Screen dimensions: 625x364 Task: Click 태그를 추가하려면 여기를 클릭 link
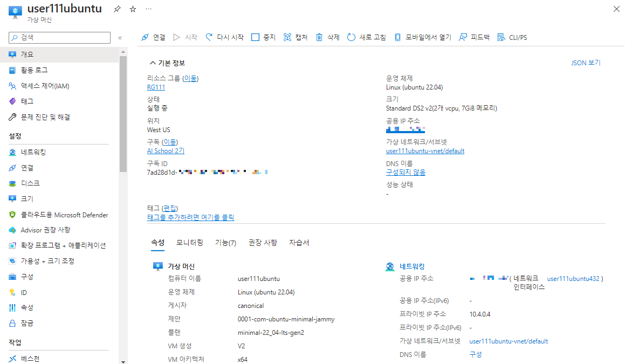point(190,217)
